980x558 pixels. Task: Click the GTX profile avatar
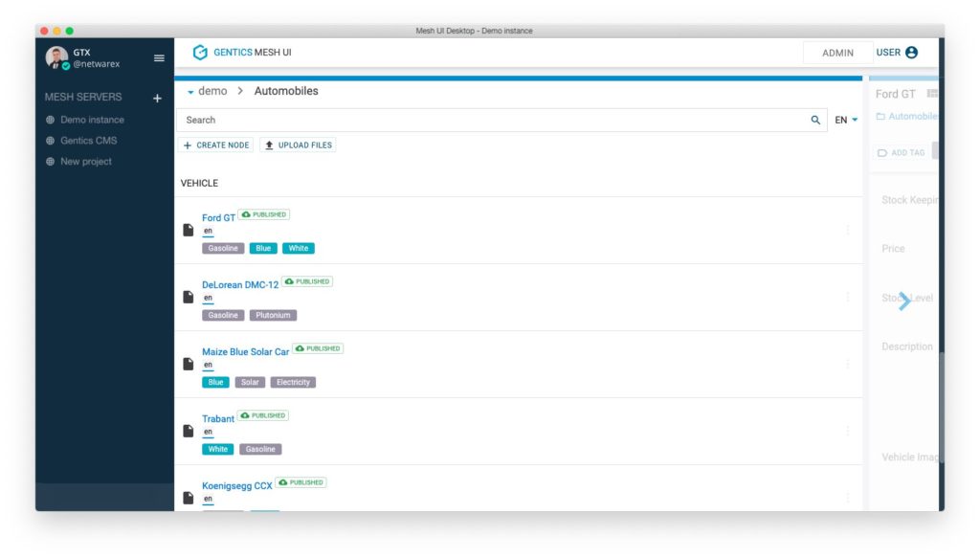(x=56, y=57)
